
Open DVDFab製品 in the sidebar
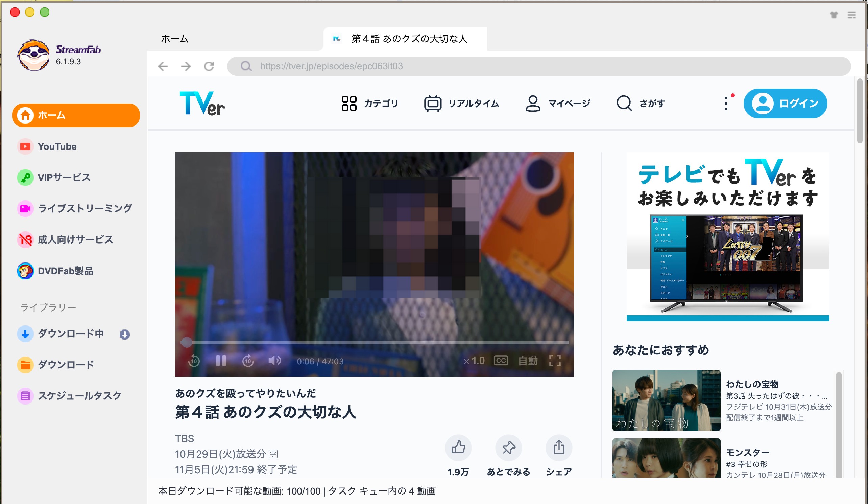coord(55,271)
